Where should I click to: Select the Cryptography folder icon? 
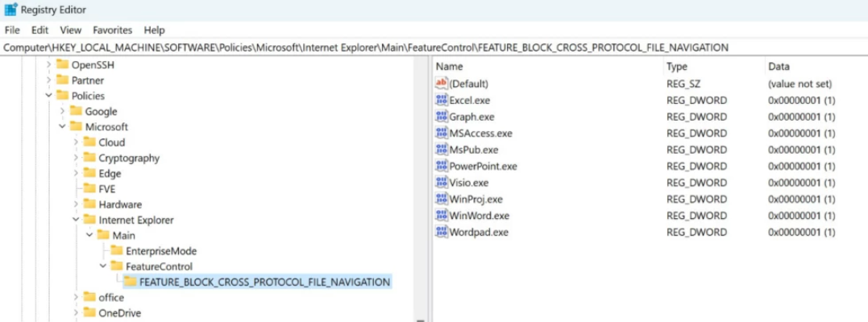(89, 157)
